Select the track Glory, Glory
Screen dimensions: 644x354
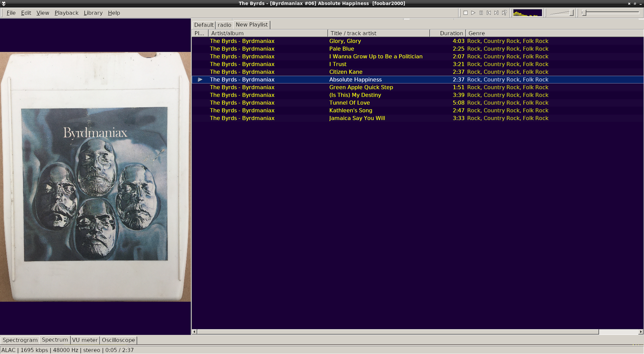pos(418,41)
